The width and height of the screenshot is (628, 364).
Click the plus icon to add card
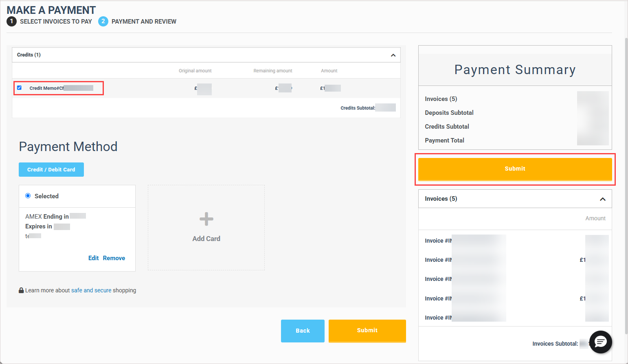pos(206,219)
